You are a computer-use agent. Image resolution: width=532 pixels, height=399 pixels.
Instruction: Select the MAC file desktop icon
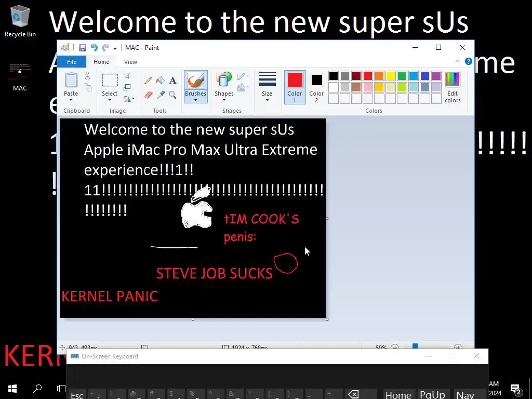[20, 76]
